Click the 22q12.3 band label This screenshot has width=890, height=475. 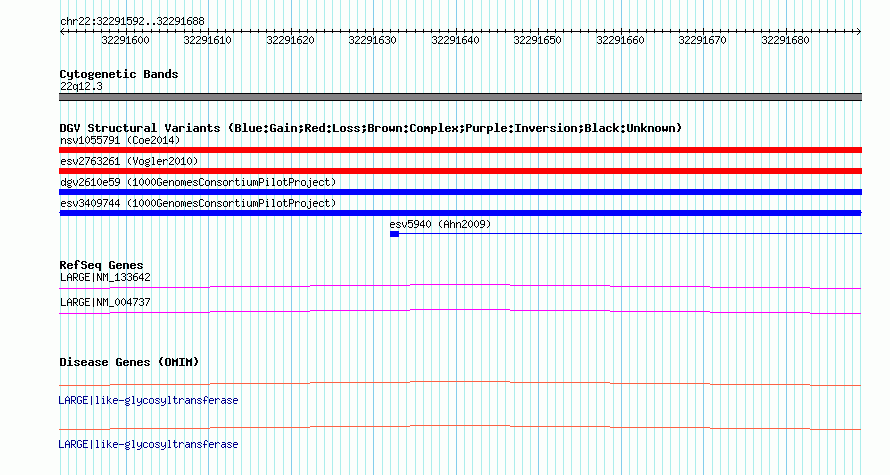pyautogui.click(x=81, y=86)
